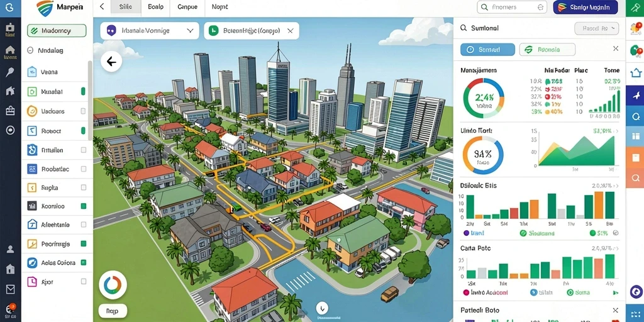The width and height of the screenshot is (644, 322).
Task: Click the back arrow button on map
Action: click(111, 62)
